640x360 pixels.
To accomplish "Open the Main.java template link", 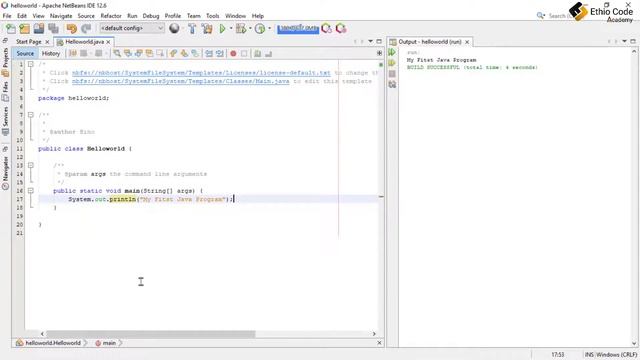I will (180, 81).
